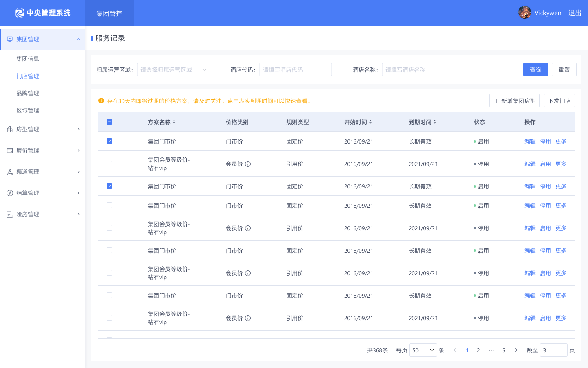Click the ellipsis between pages 2 and 5
Viewport: 588px width, 368px height.
click(x=491, y=350)
